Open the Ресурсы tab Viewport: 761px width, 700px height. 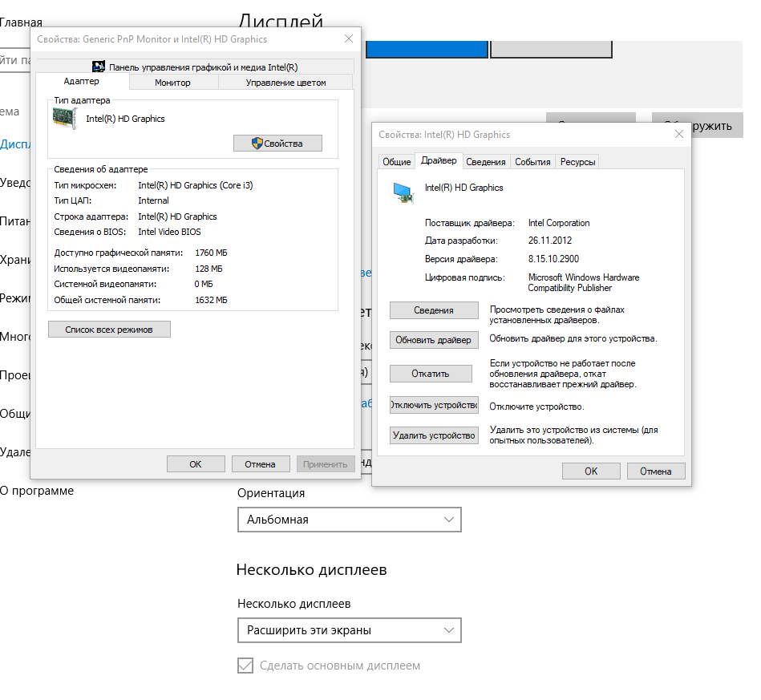pyautogui.click(x=577, y=162)
